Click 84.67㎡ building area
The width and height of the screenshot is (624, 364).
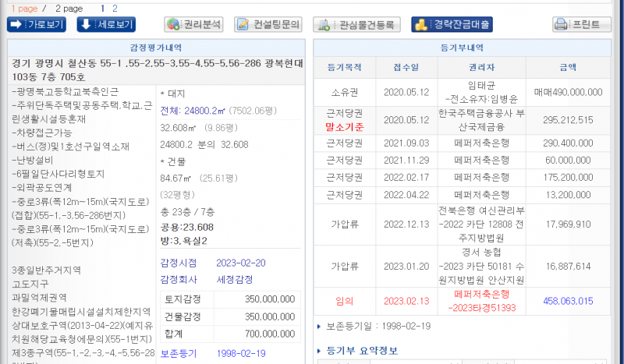[175, 178]
